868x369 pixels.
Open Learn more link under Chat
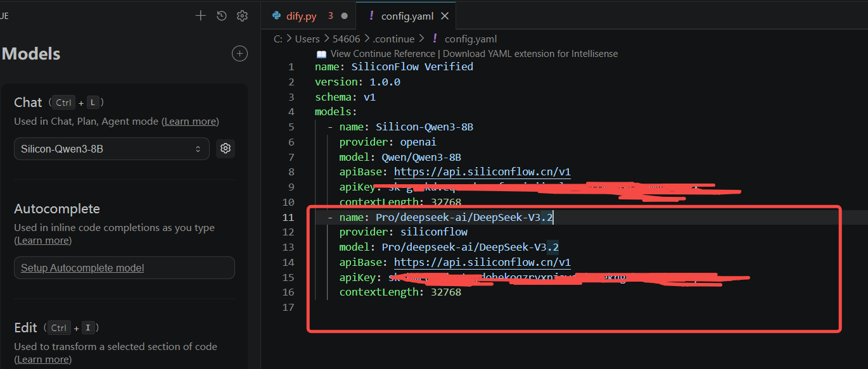pyautogui.click(x=190, y=122)
